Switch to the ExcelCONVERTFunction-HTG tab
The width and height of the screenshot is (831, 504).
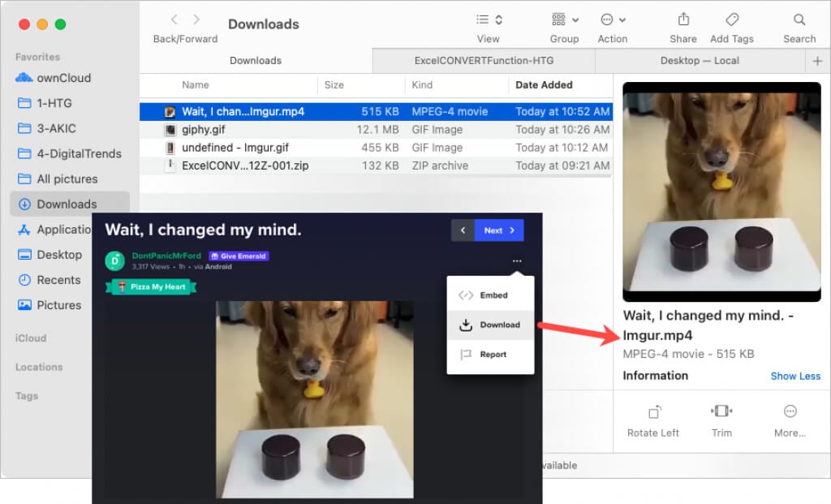(484, 61)
